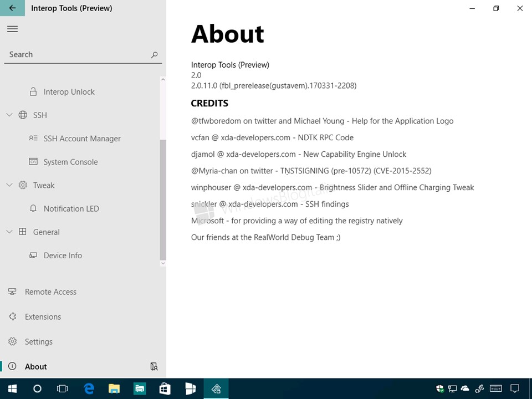The image size is (532, 399).
Task: Select the General section label
Action: (47, 232)
